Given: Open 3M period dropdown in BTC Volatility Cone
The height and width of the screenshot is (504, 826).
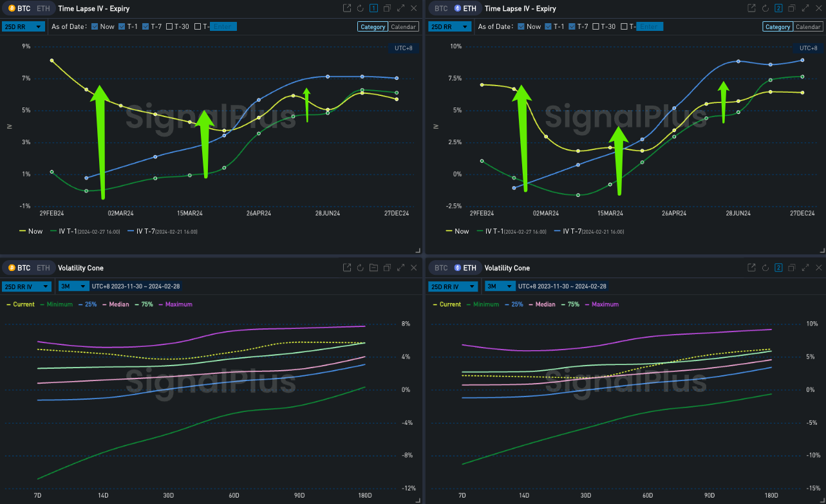Looking at the screenshot, I should tap(72, 286).
